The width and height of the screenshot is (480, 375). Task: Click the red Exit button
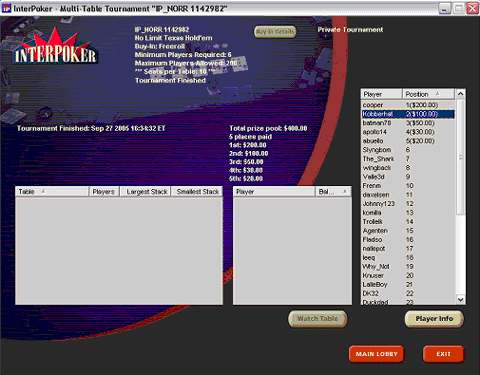coord(443,354)
